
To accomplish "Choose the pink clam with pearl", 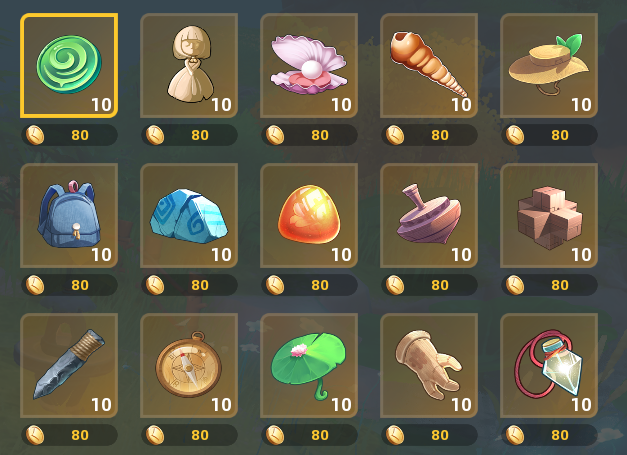I will [x=309, y=66].
